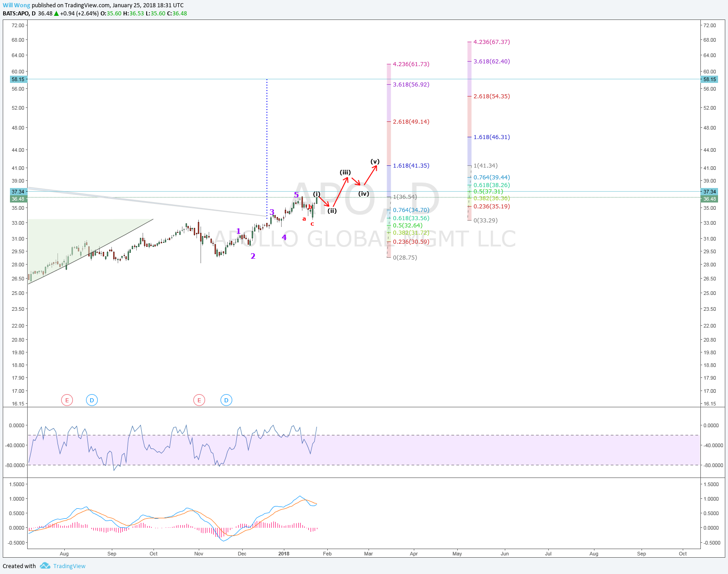Select the 0.236(35.19) Fibonacci level label

[492, 206]
